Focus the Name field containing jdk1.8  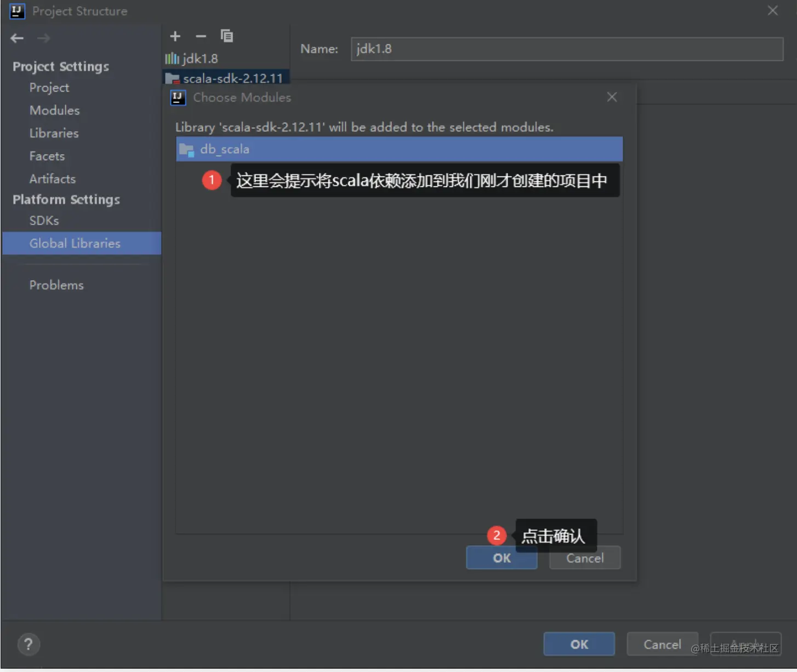[567, 49]
